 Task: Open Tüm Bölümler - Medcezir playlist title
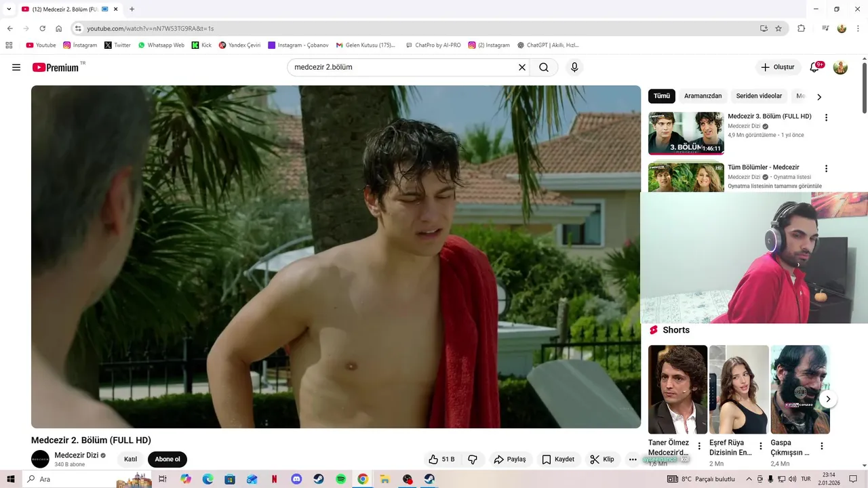[x=764, y=167]
